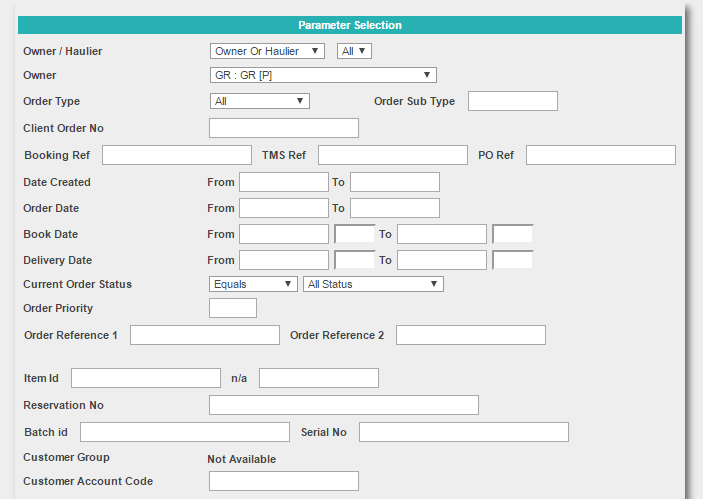Click the Date Created From field

(x=284, y=182)
